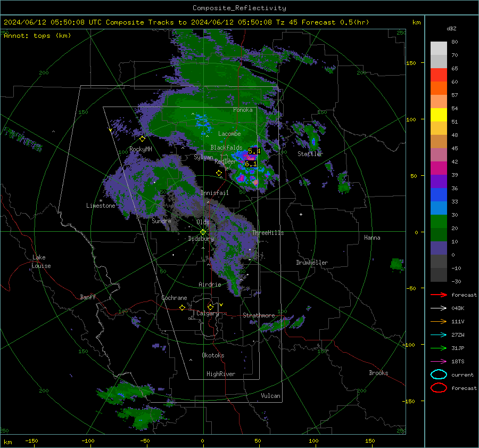Click the Forecast 0.5(hr) text
The height and width of the screenshot is (448, 479).
coord(335,22)
